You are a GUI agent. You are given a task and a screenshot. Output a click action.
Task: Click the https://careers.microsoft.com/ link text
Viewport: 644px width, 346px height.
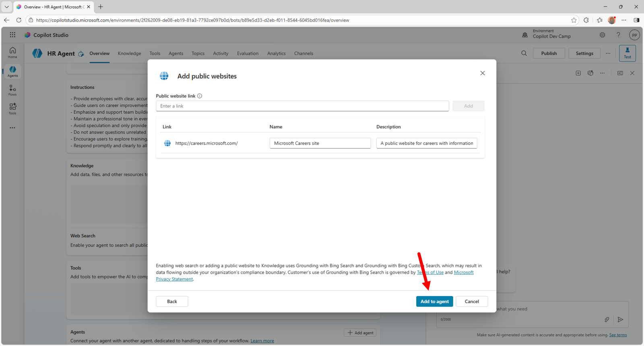coord(206,143)
